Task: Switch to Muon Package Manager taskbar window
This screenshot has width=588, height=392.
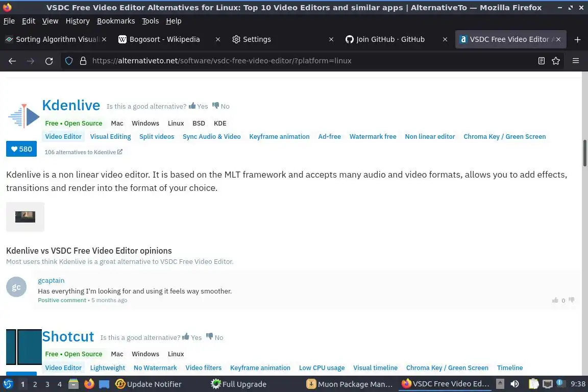Action: [x=349, y=384]
